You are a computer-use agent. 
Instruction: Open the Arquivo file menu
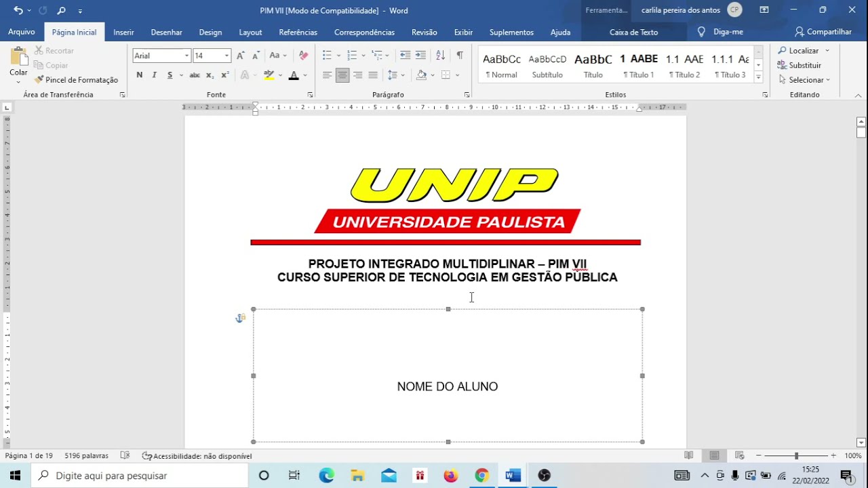[22, 32]
